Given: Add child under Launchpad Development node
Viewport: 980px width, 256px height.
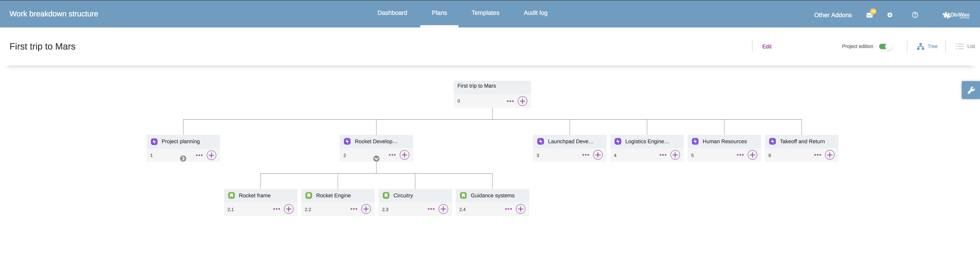Looking at the screenshot, I should click(598, 155).
